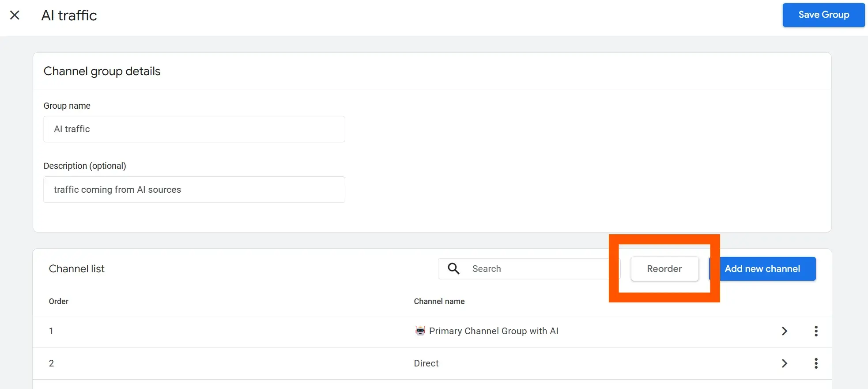868x389 pixels.
Task: Add new channel to the list
Action: [x=762, y=269]
